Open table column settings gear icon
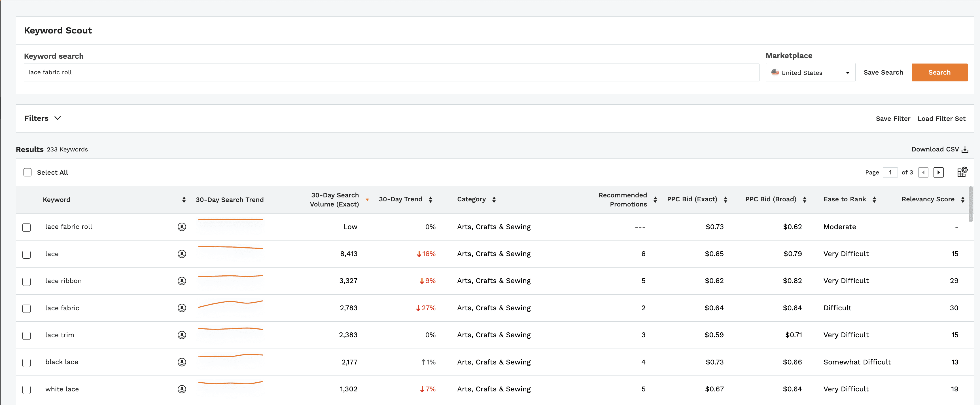 962,172
